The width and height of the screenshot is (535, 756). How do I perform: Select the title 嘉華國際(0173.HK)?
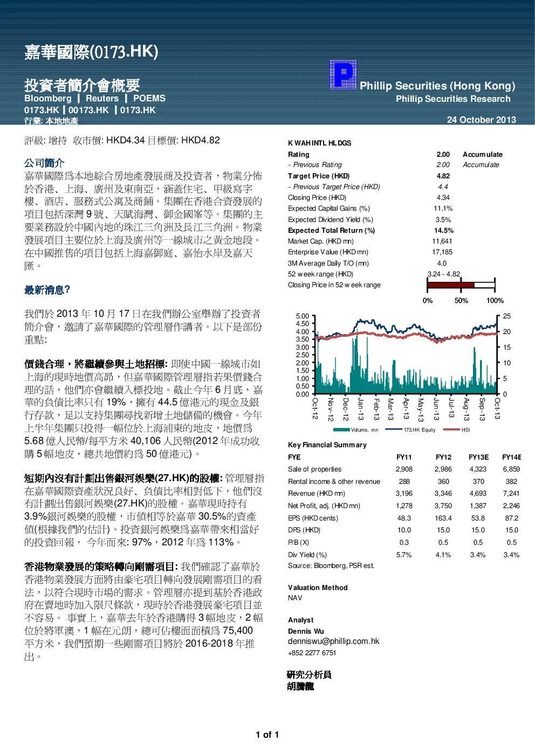(91, 52)
